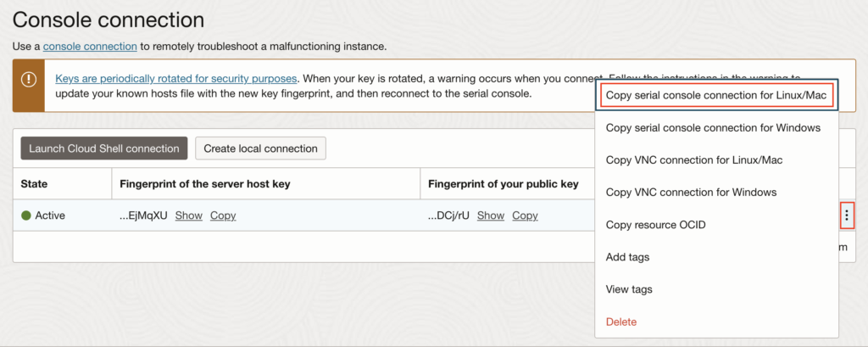Screen dimensions: 868x347
Task: Click the three-dot actions menu icon
Action: [x=846, y=215]
